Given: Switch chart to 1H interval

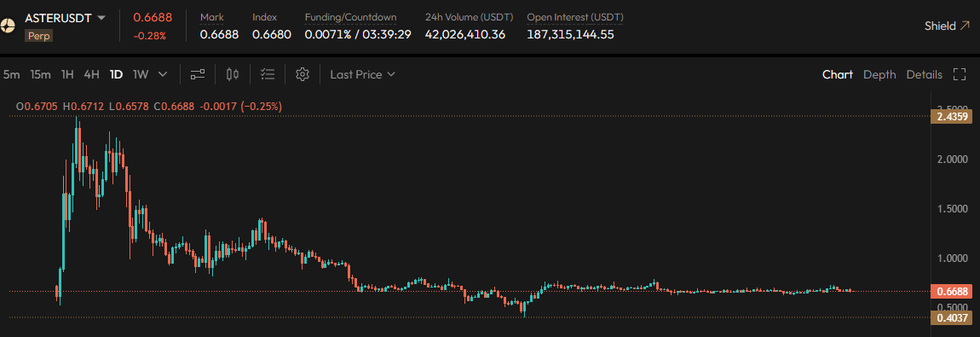Looking at the screenshot, I should click(x=67, y=74).
